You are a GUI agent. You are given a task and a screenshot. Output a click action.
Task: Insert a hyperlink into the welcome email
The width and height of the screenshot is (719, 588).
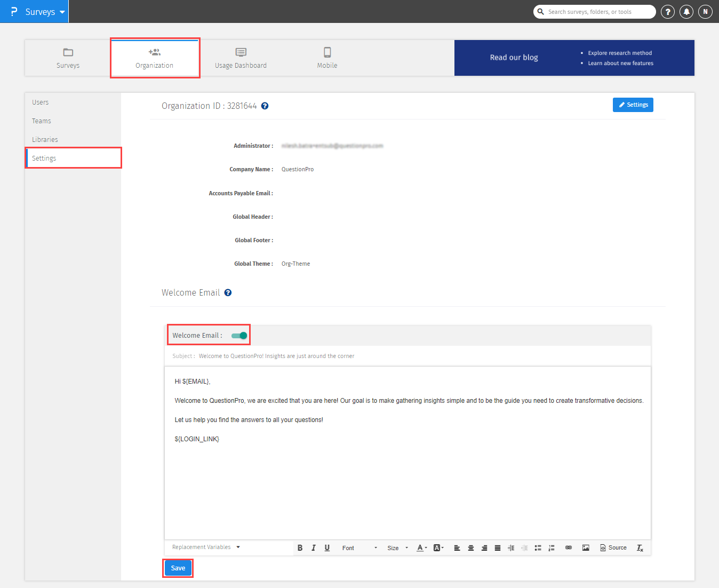click(x=568, y=547)
